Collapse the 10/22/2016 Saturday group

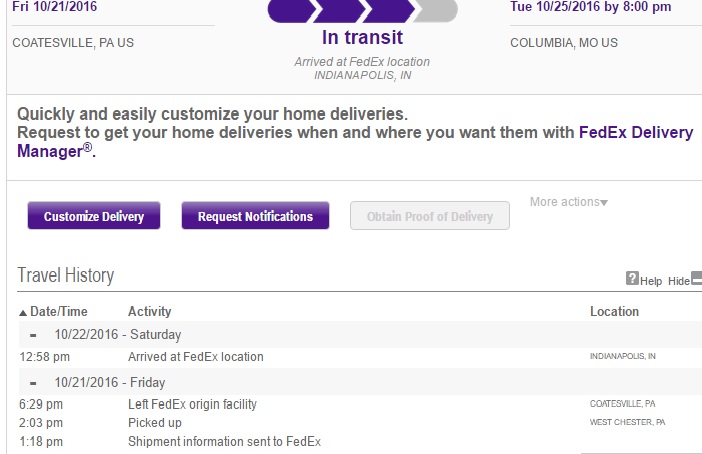click(x=34, y=335)
